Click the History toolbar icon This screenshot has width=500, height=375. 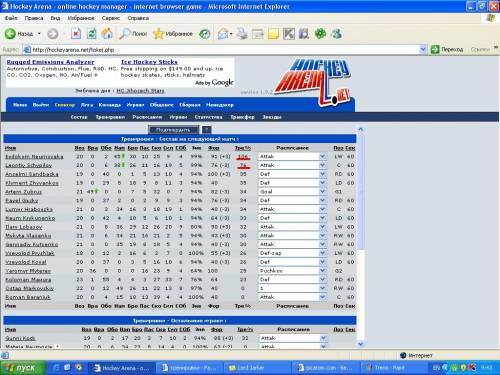point(204,34)
